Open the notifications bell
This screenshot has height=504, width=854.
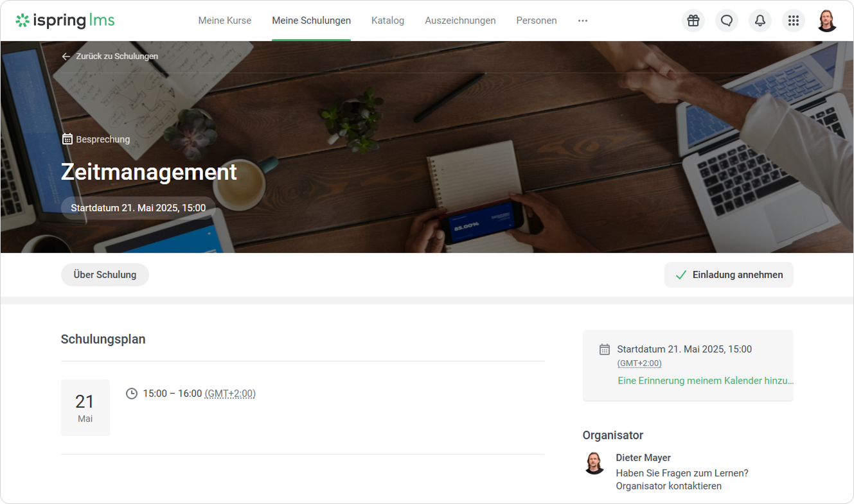tap(760, 21)
